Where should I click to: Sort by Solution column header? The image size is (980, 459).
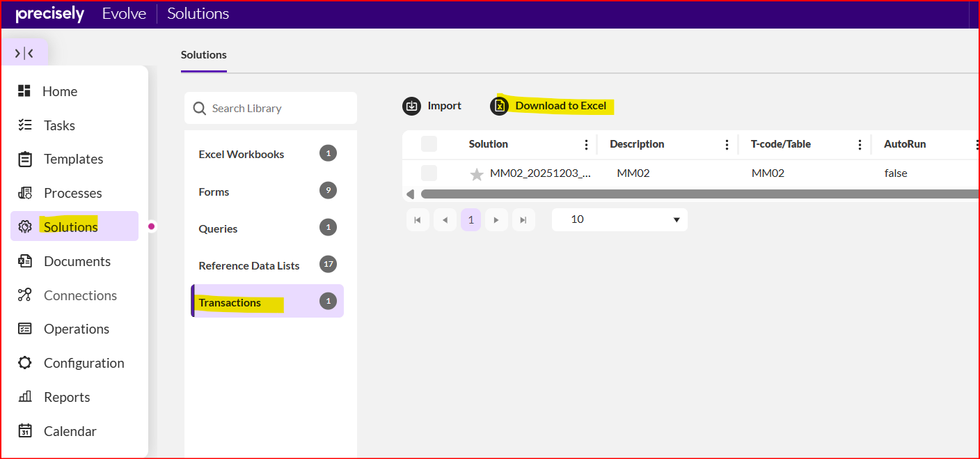(489, 144)
